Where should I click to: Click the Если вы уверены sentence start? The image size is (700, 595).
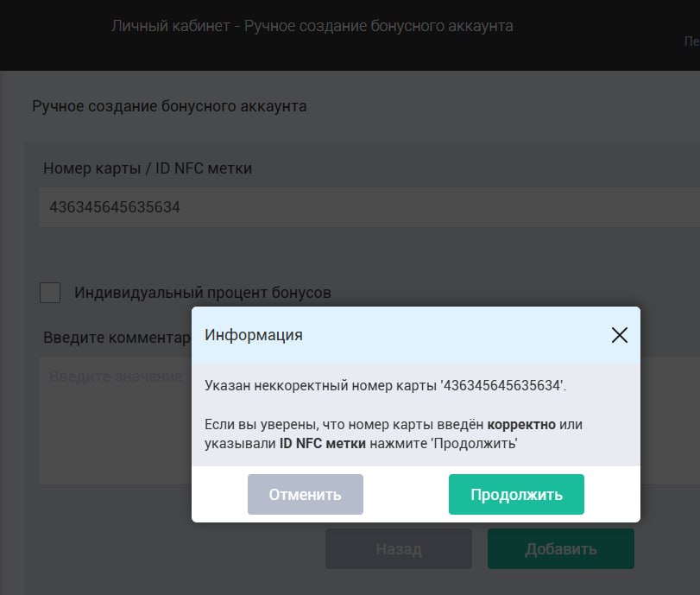pos(262,424)
